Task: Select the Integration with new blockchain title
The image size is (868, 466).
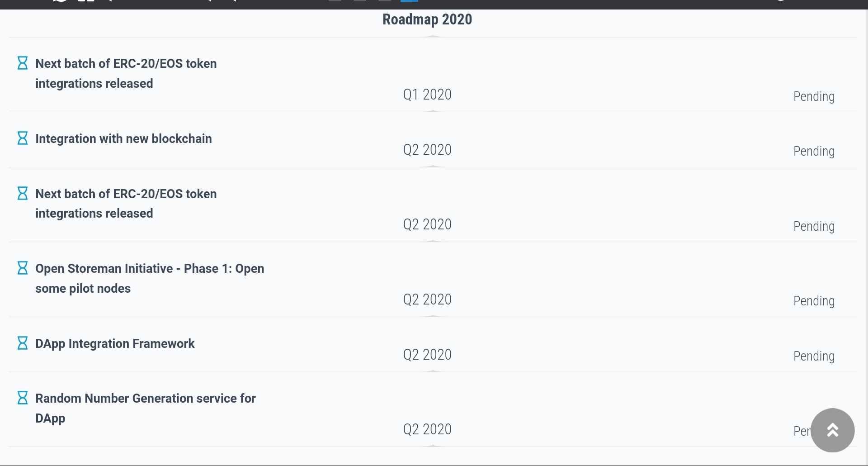Action: coord(123,138)
